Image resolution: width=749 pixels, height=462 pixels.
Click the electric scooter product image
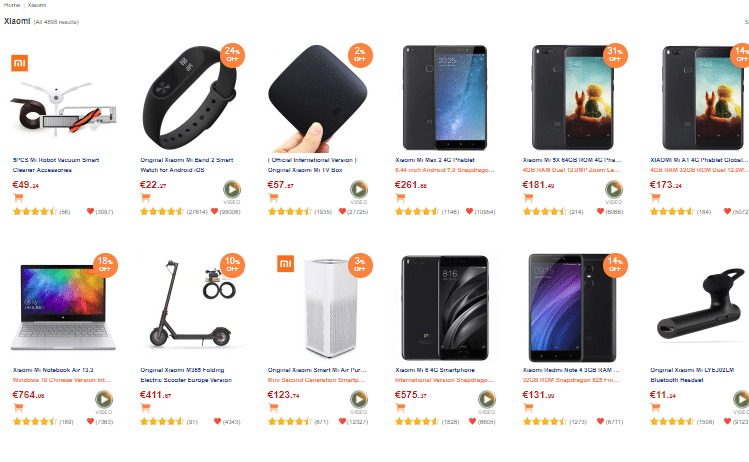pyautogui.click(x=191, y=307)
